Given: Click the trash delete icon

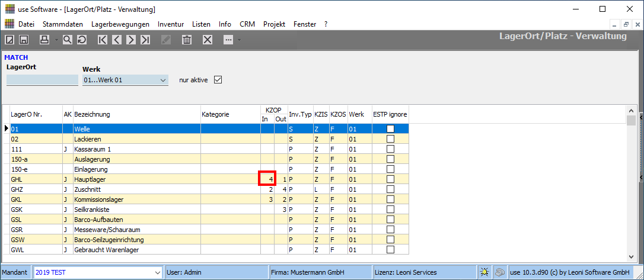Looking at the screenshot, I should [186, 40].
